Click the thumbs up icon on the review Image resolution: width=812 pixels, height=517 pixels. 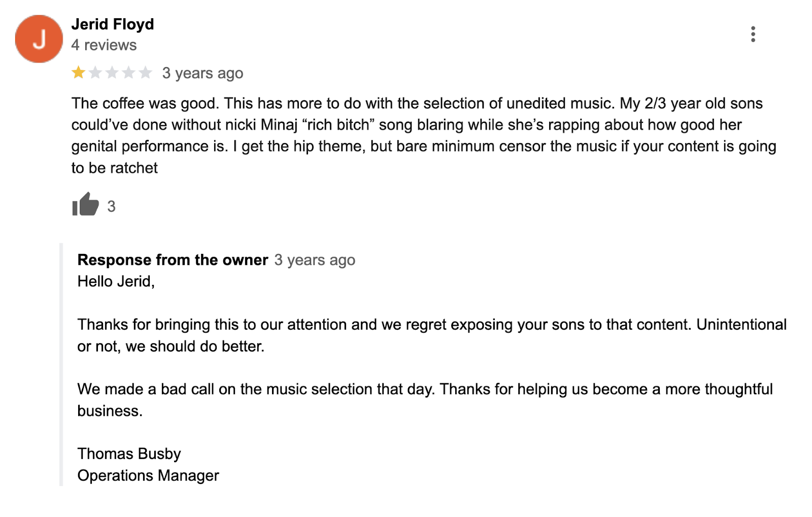click(x=85, y=205)
